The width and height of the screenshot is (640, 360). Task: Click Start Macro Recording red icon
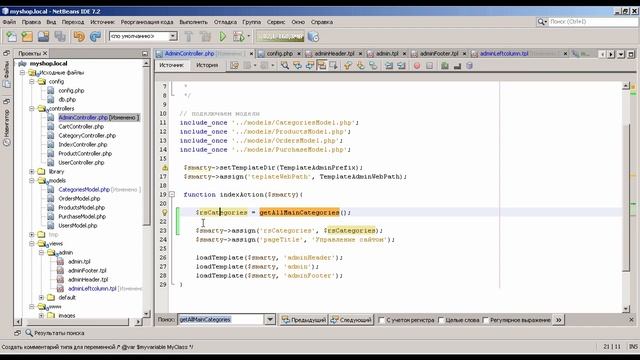point(417,65)
